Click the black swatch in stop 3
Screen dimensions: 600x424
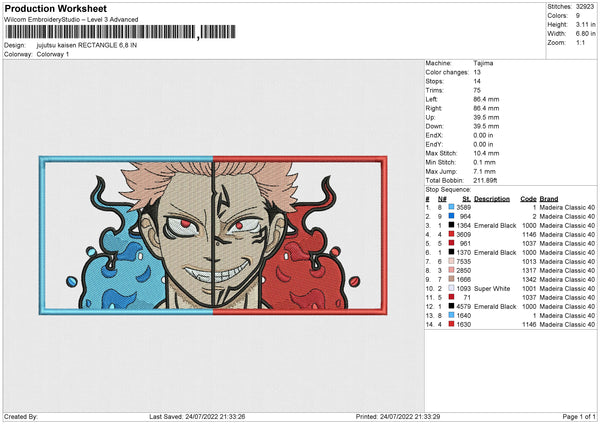(x=452, y=225)
